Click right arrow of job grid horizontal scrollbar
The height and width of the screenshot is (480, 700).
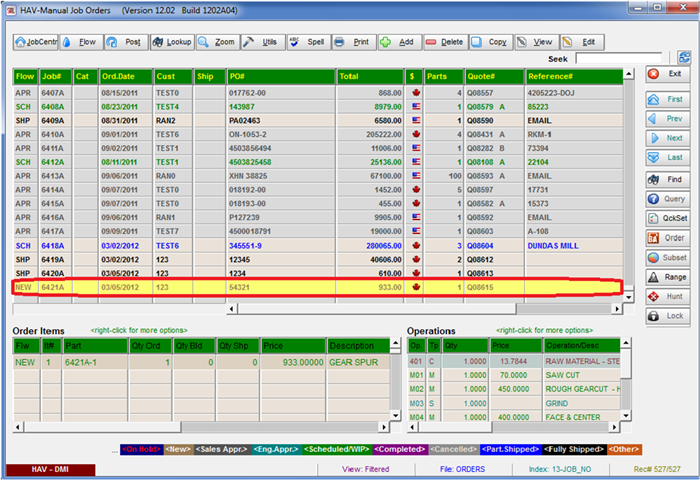click(617, 309)
